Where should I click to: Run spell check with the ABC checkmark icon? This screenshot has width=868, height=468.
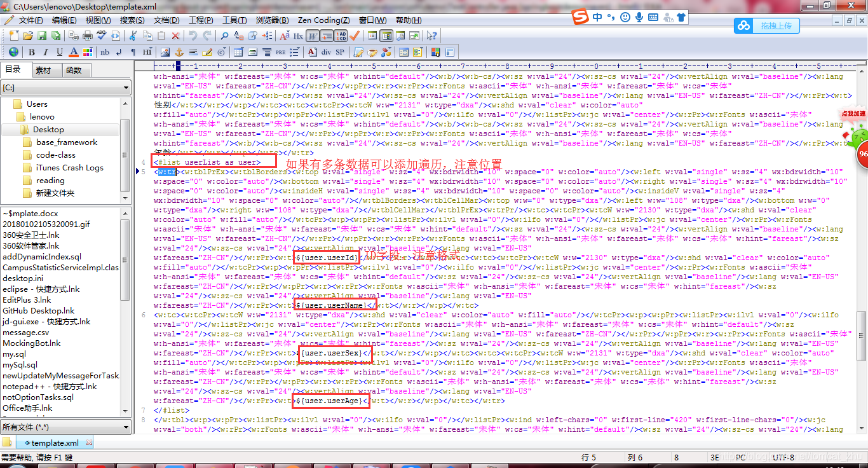tap(102, 35)
